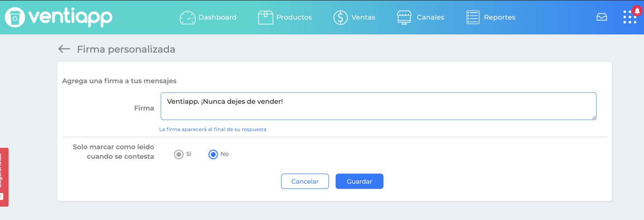Open the Productos box icon

(266, 17)
